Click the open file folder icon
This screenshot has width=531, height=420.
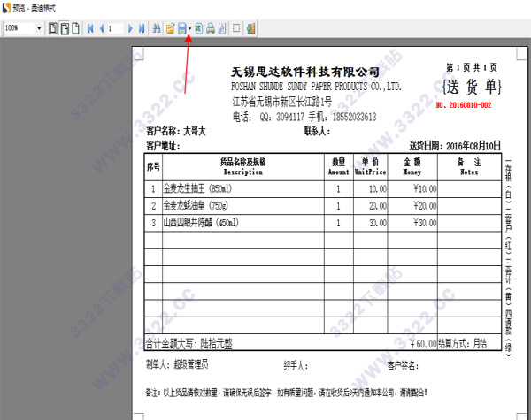(x=170, y=28)
